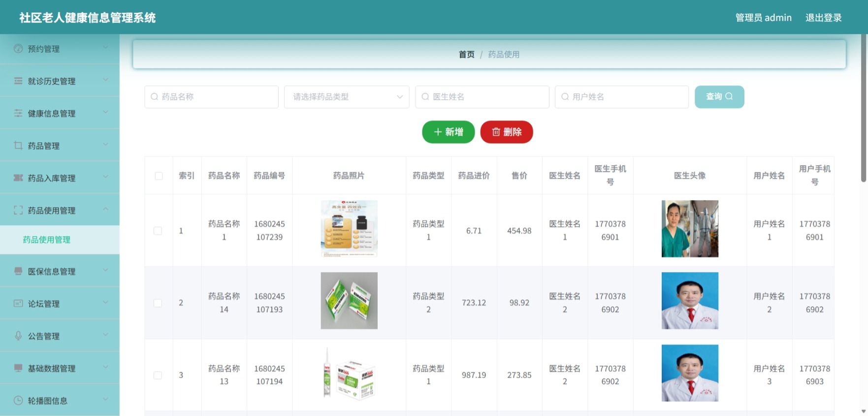This screenshot has height=416, width=868.
Task: Click the 就诊历史管理 list icon
Action: tap(18, 81)
